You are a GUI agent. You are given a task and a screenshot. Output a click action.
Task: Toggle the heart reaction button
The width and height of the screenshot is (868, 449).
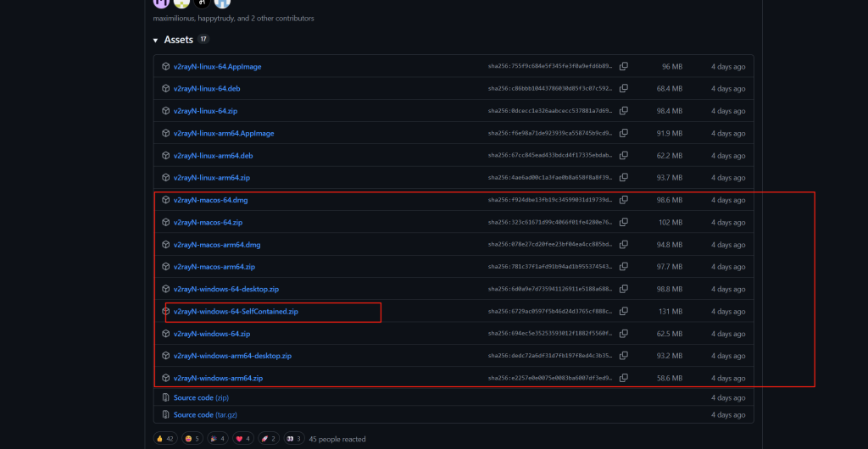pos(242,439)
